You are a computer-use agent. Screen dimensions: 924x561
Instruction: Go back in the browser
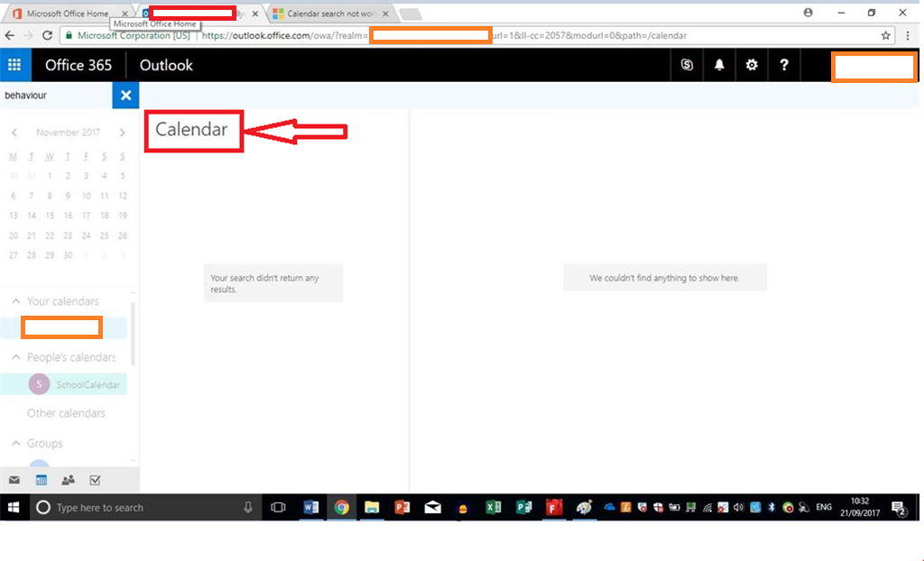coord(9,35)
